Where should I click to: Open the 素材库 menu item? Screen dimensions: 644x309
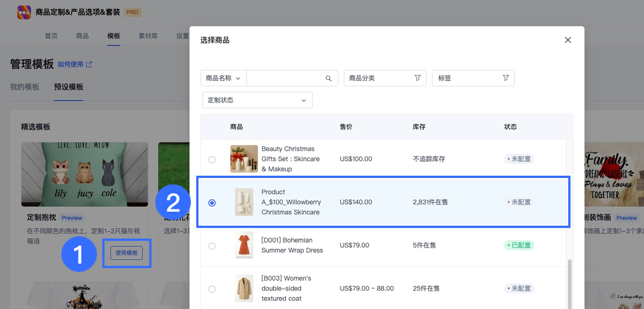tap(148, 36)
